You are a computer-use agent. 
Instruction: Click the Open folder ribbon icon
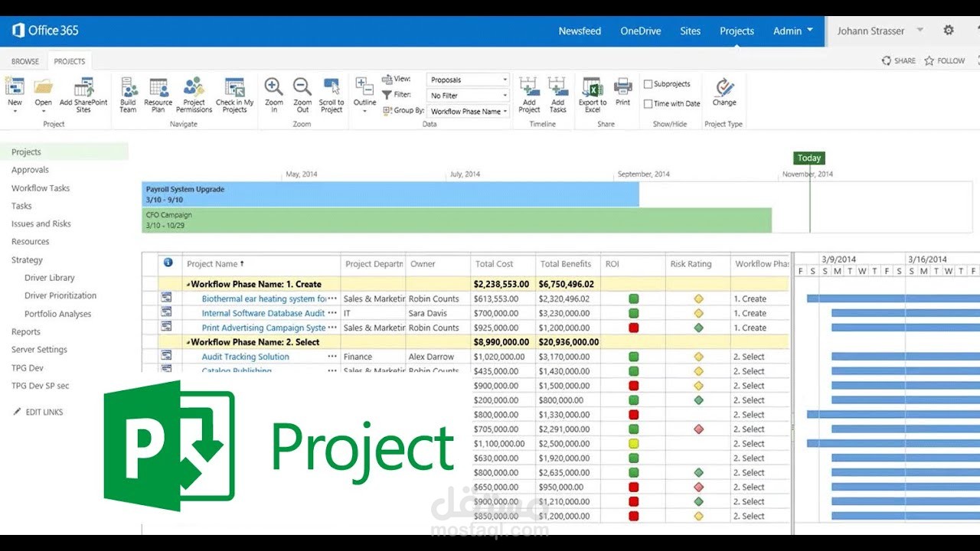tap(44, 86)
